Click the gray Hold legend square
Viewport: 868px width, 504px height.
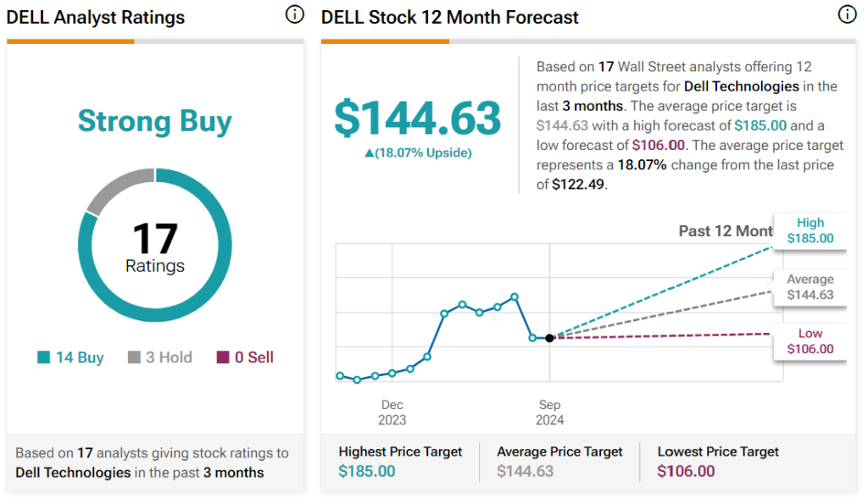(x=134, y=357)
